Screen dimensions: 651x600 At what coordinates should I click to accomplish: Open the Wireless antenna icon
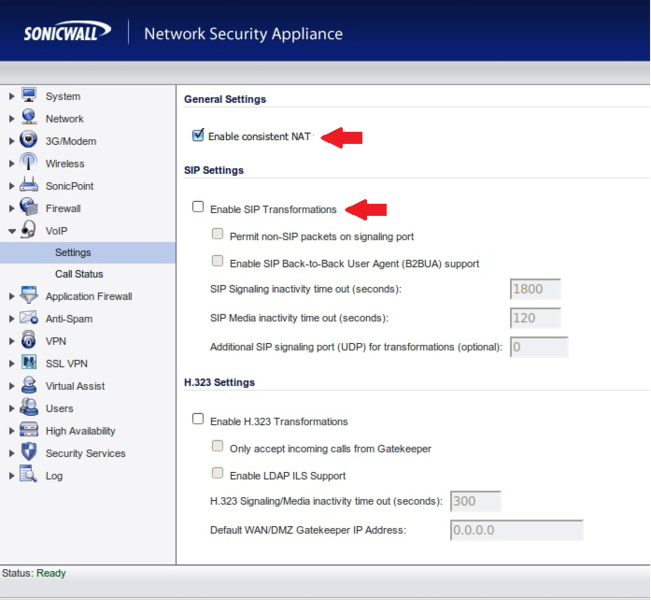(x=28, y=163)
